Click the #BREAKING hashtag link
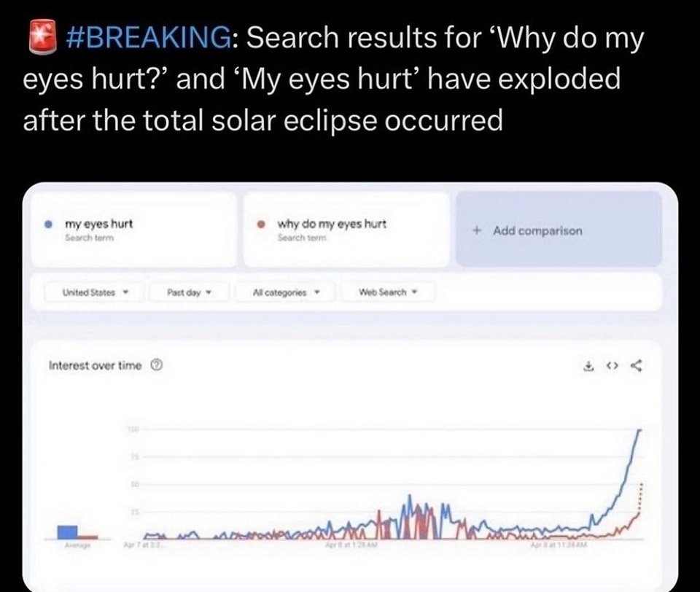700x592 pixels. (x=148, y=37)
